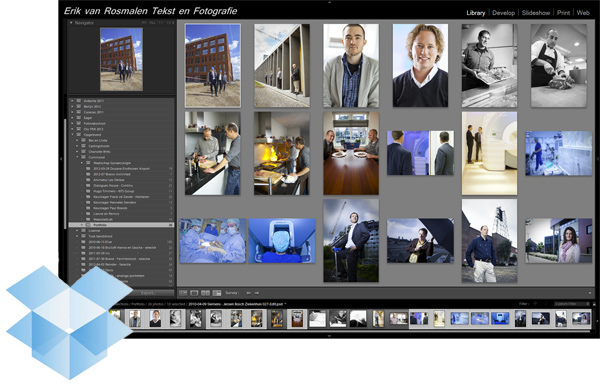Image resolution: width=600 pixels, height=391 pixels.
Task: Click the grey blazer man filmstrip thumbnail
Action: point(134,319)
